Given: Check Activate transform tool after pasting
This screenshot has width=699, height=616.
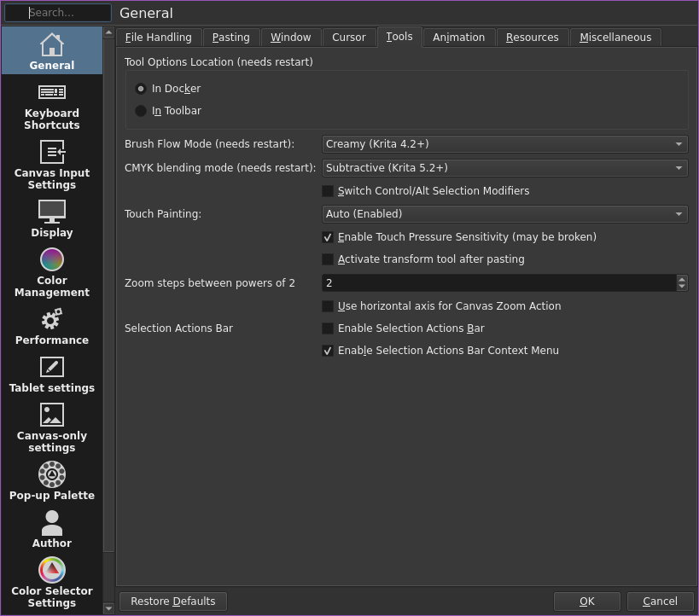Looking at the screenshot, I should tap(328, 259).
